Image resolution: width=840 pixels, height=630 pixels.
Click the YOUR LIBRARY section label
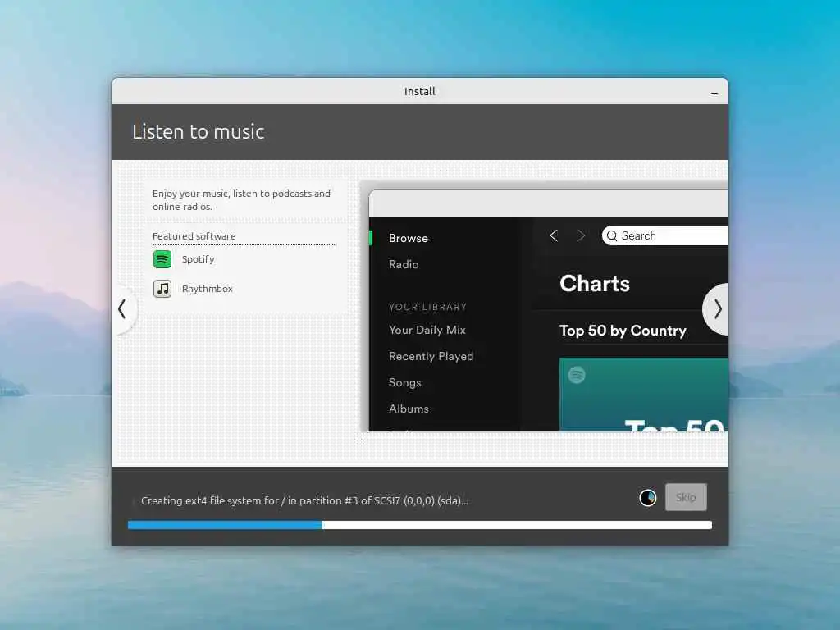pyautogui.click(x=427, y=307)
